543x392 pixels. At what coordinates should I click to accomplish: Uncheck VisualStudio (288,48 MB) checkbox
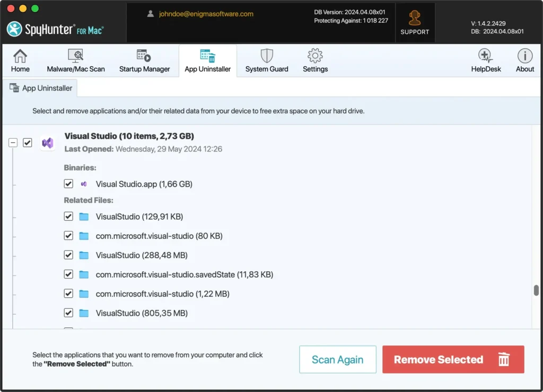tap(68, 255)
